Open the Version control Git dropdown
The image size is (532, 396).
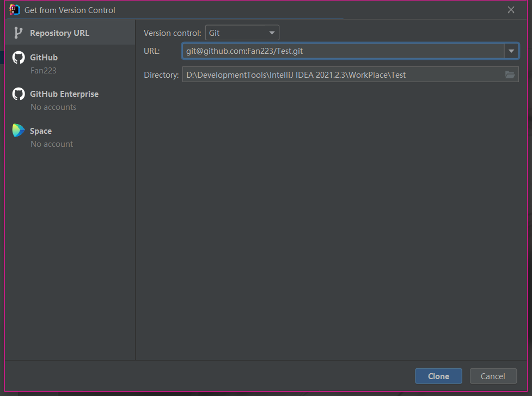click(242, 33)
